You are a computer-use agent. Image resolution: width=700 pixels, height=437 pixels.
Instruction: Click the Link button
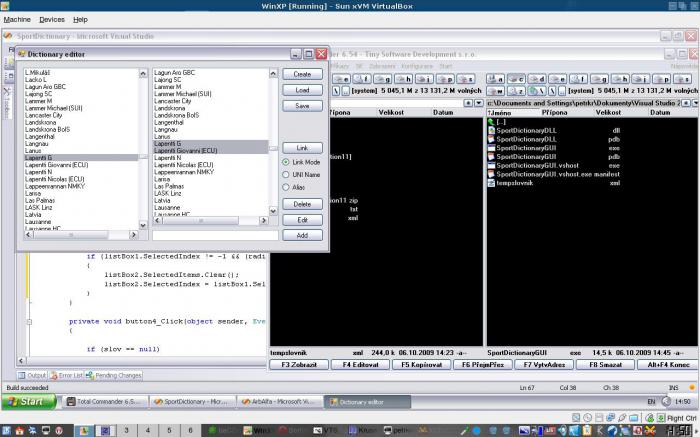302,148
